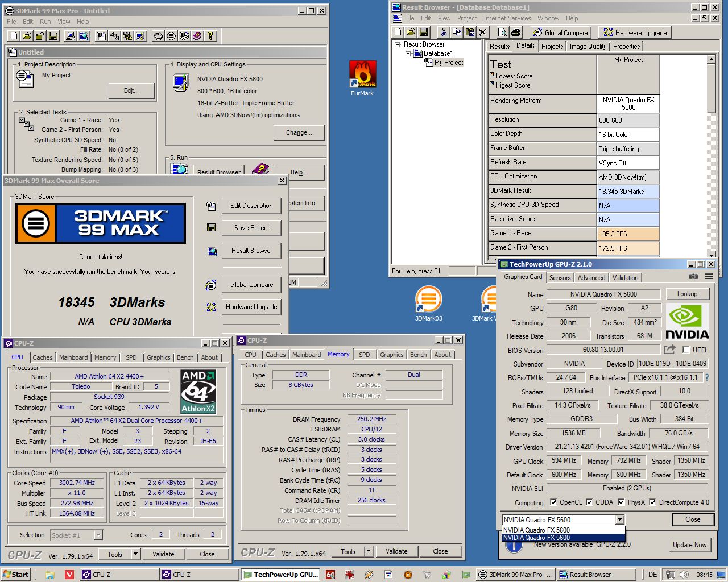This screenshot has height=582, width=728.
Task: Open Tools dropdown arrow in CPU-Z memory window
Action: coord(369,551)
